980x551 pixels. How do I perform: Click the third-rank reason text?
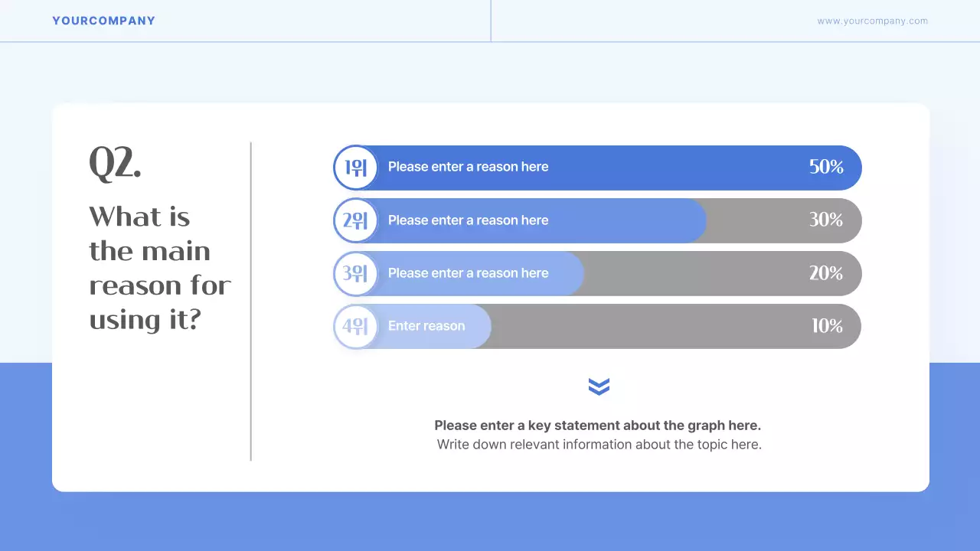click(468, 273)
